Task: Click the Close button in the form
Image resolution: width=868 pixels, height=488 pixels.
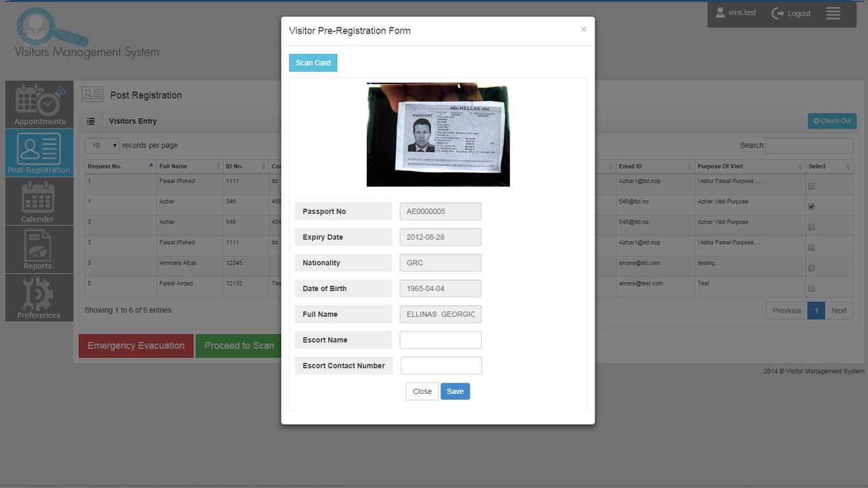Action: pos(422,391)
